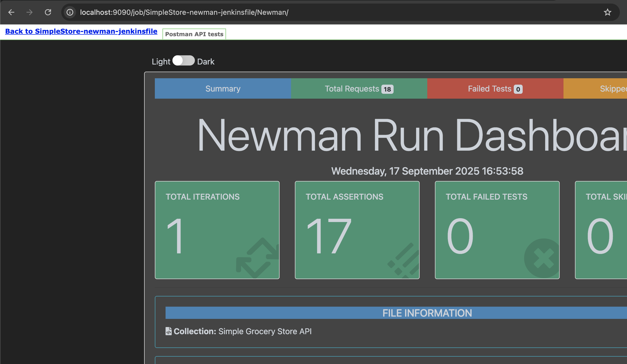627x364 pixels.
Task: Click the assertions checklist icon
Action: pos(403,260)
